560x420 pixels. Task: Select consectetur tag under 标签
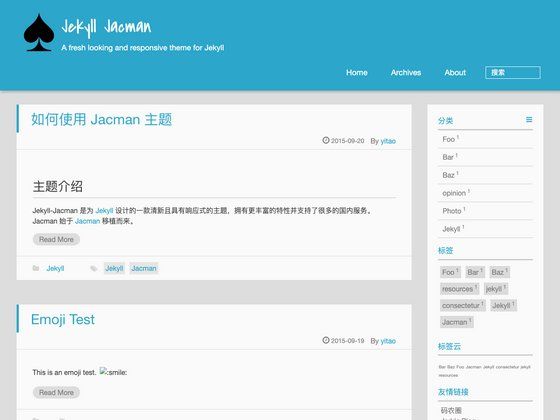coord(463,305)
